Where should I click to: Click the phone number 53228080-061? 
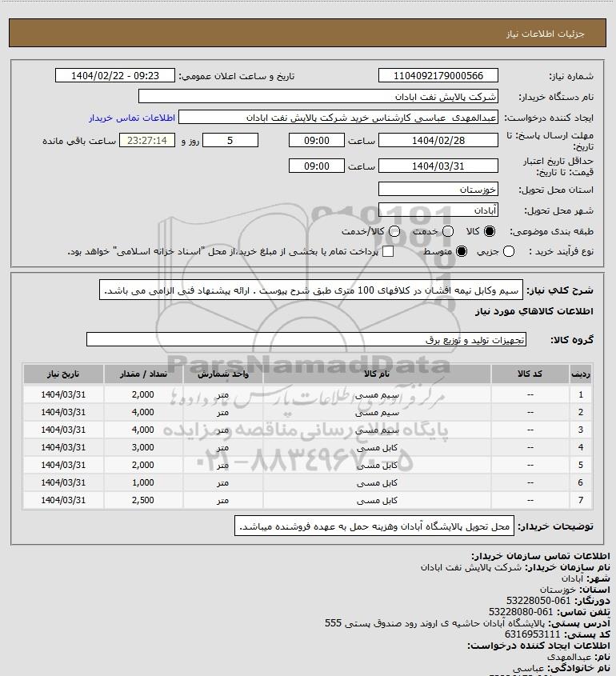521,612
